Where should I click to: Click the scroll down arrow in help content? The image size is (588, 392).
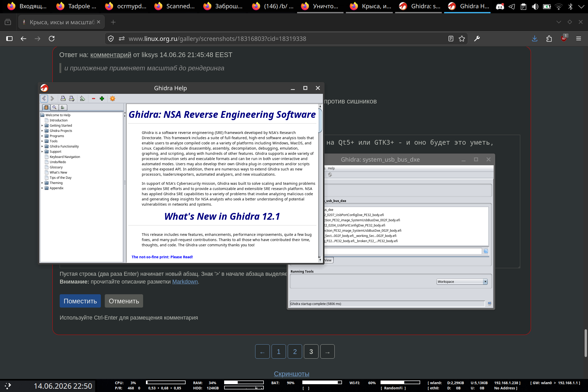[320, 260]
